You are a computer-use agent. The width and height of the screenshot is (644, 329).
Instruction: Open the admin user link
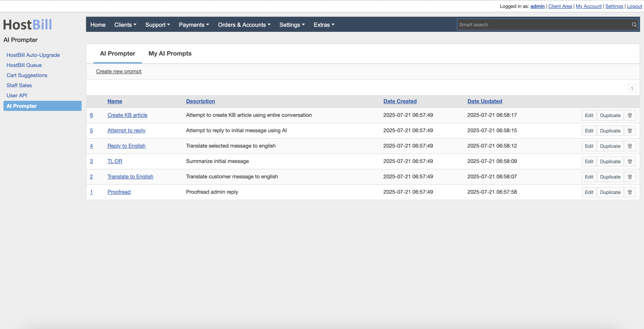coord(537,6)
